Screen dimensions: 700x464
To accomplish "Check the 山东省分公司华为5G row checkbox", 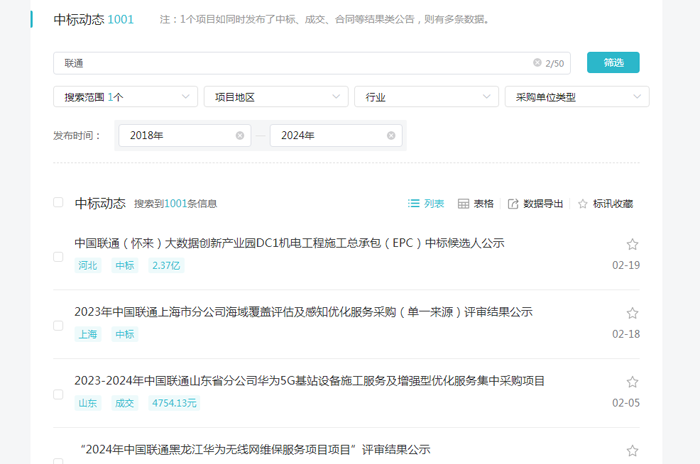I will pyautogui.click(x=58, y=394).
